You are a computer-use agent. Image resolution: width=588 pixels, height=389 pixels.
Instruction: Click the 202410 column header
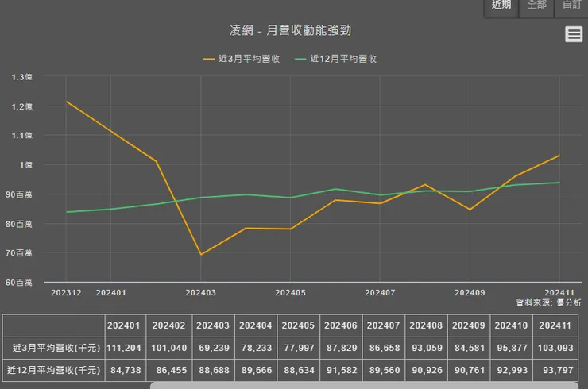[x=511, y=325]
